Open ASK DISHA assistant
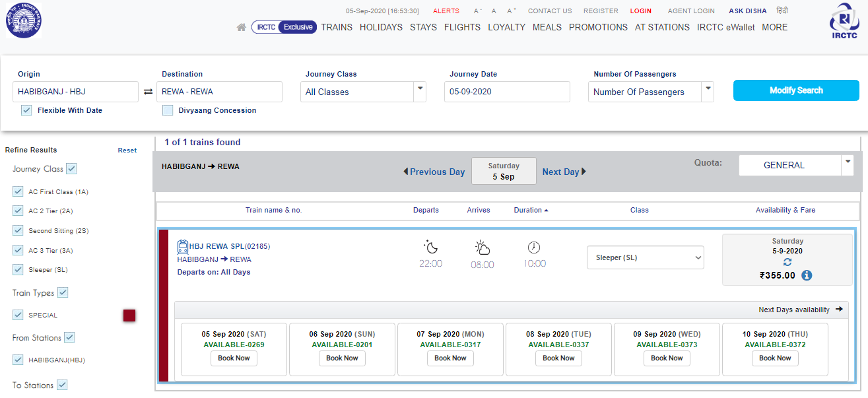Screen dimensions: 868x398 pos(748,11)
